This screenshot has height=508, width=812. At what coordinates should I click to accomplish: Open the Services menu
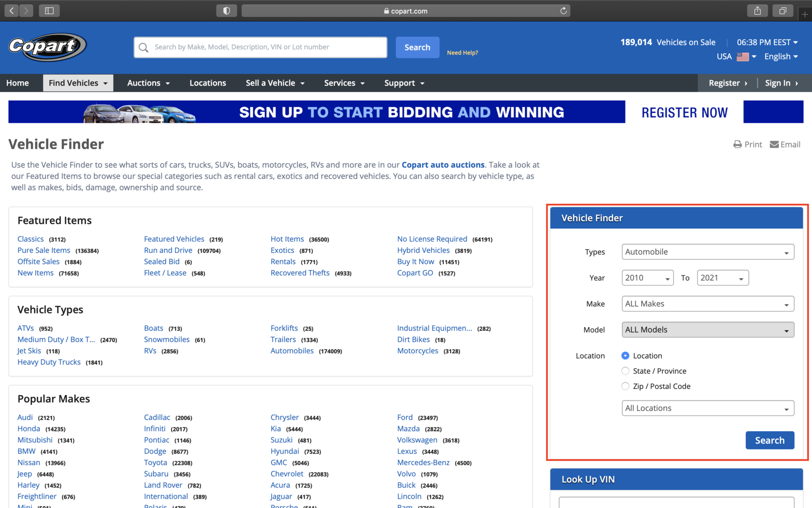click(x=344, y=83)
